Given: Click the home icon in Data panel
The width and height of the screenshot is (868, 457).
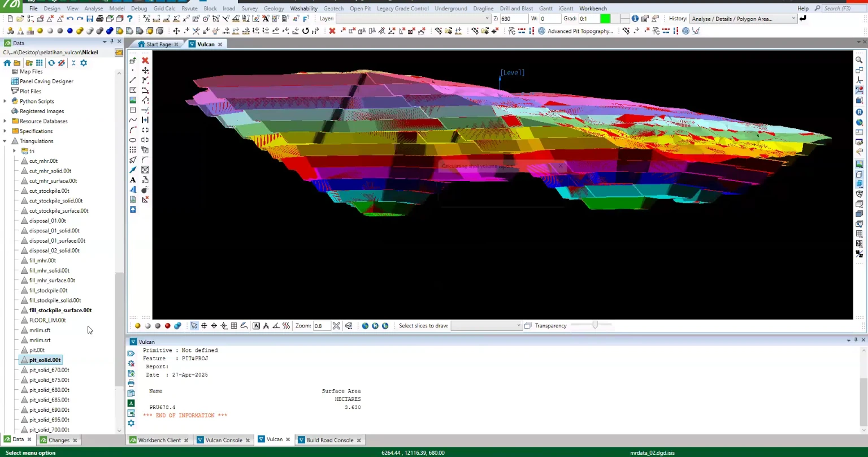Looking at the screenshot, I should (7, 63).
